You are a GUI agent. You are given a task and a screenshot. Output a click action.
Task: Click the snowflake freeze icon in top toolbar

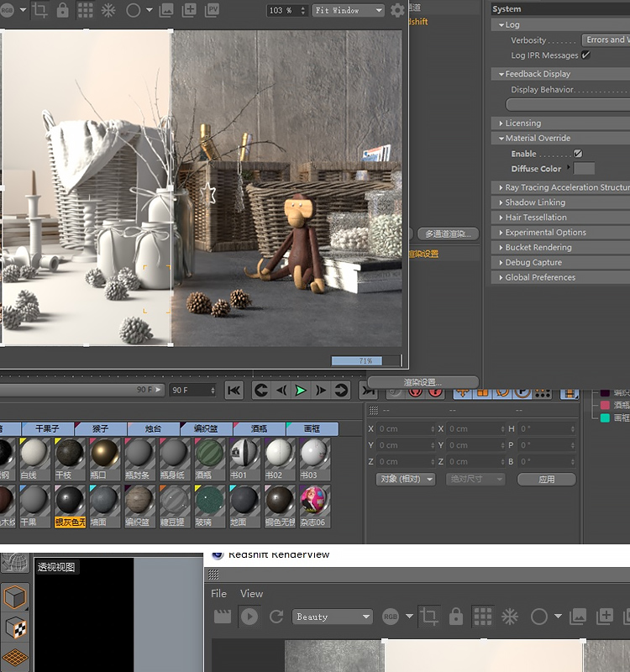tap(108, 11)
